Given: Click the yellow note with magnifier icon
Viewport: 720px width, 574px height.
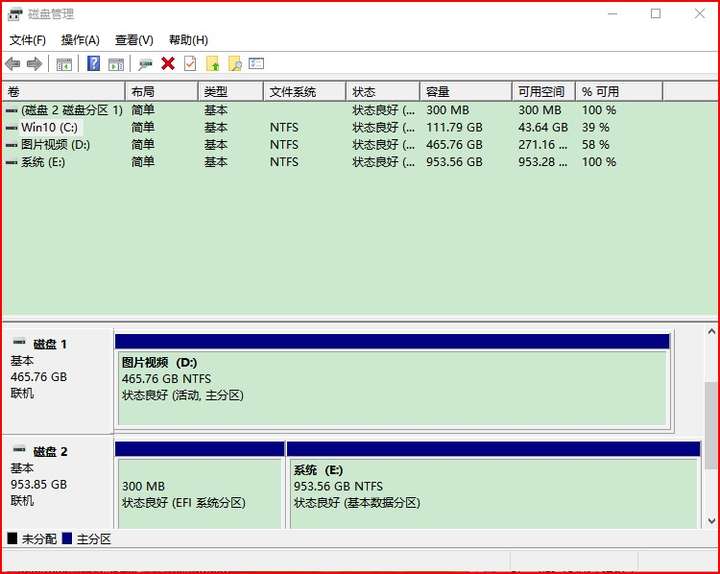Looking at the screenshot, I should [x=235, y=63].
